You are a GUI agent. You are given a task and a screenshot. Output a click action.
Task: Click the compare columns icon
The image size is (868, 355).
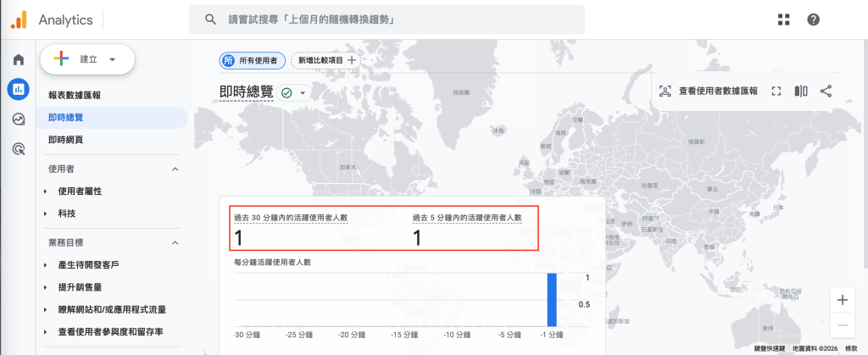(x=801, y=92)
